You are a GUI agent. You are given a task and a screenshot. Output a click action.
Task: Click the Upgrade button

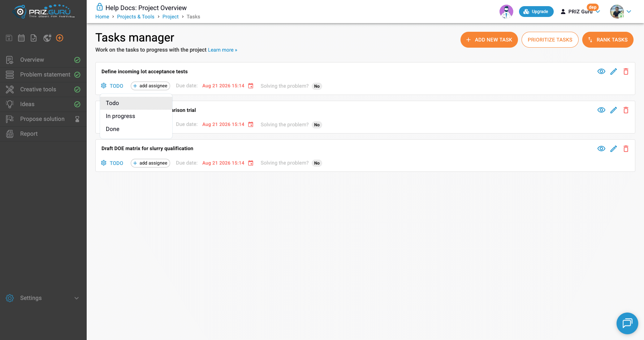pyautogui.click(x=536, y=12)
